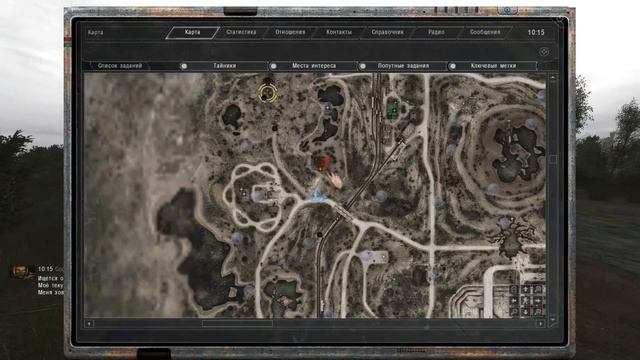The height and width of the screenshot is (360, 640).
Task: Click the Список заданий button
Action: pyautogui.click(x=120, y=66)
